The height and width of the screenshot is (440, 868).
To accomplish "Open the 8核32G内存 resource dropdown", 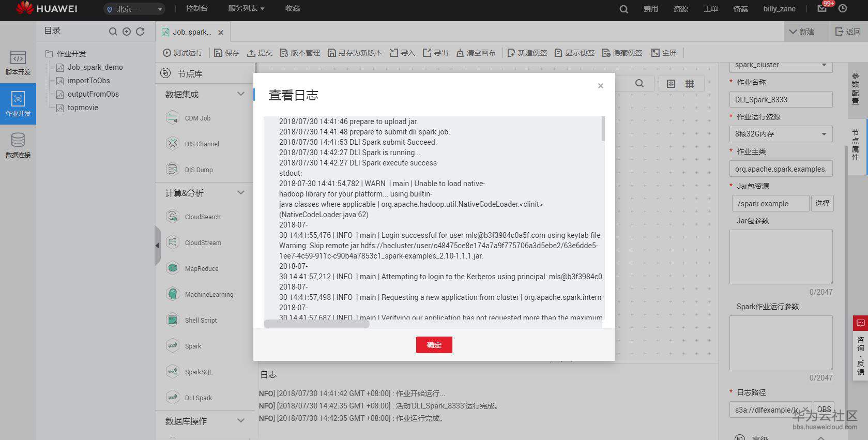I will 781,134.
